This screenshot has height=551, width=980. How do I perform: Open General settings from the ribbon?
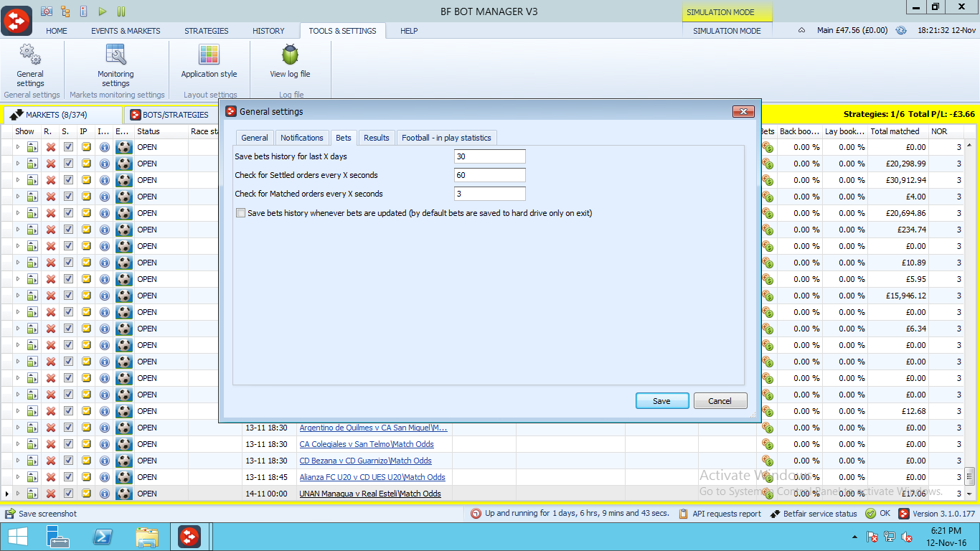[30, 66]
